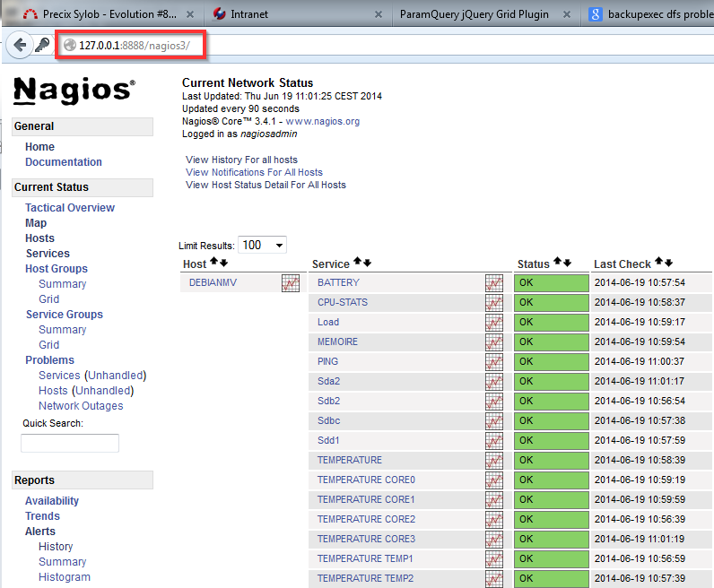Open the Services sidebar link
This screenshot has height=588, width=714.
pos(48,254)
